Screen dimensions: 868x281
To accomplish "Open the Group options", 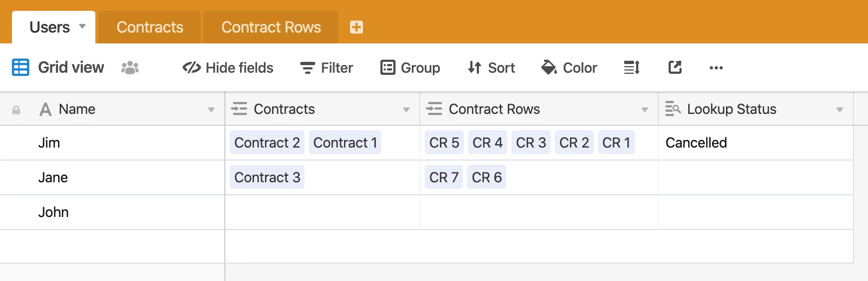I will pyautogui.click(x=410, y=68).
